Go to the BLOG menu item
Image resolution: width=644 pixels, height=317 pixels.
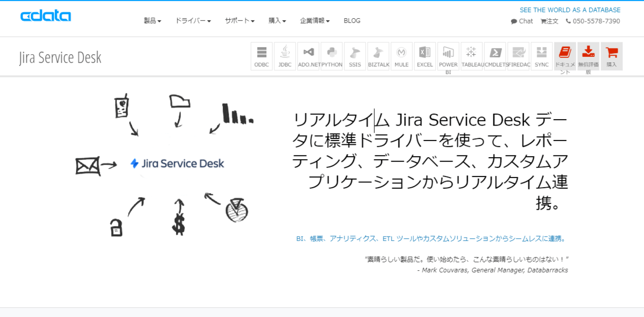click(x=352, y=21)
